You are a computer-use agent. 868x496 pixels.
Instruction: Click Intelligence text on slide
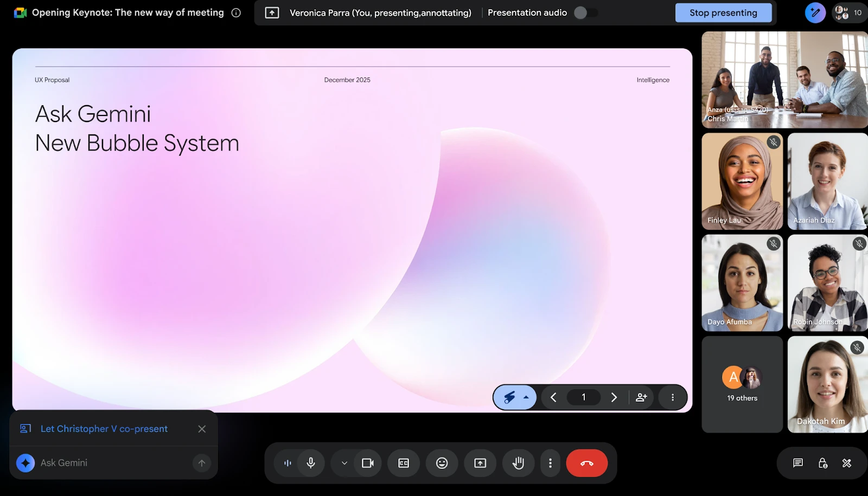tap(653, 80)
